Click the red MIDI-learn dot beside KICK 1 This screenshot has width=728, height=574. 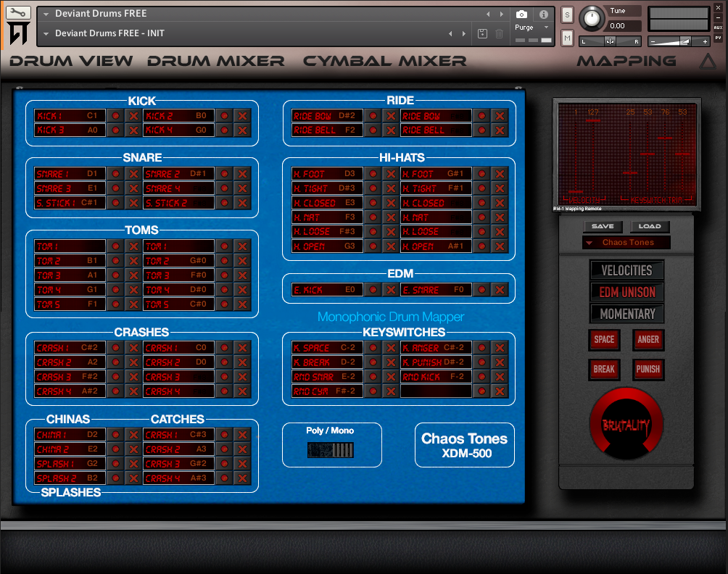point(117,115)
